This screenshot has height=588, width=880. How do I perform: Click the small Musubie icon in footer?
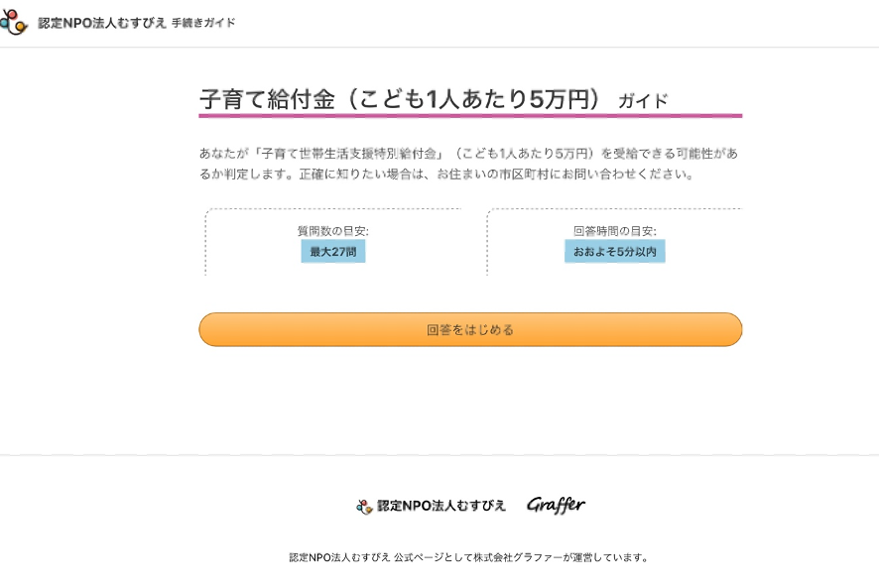[364, 506]
